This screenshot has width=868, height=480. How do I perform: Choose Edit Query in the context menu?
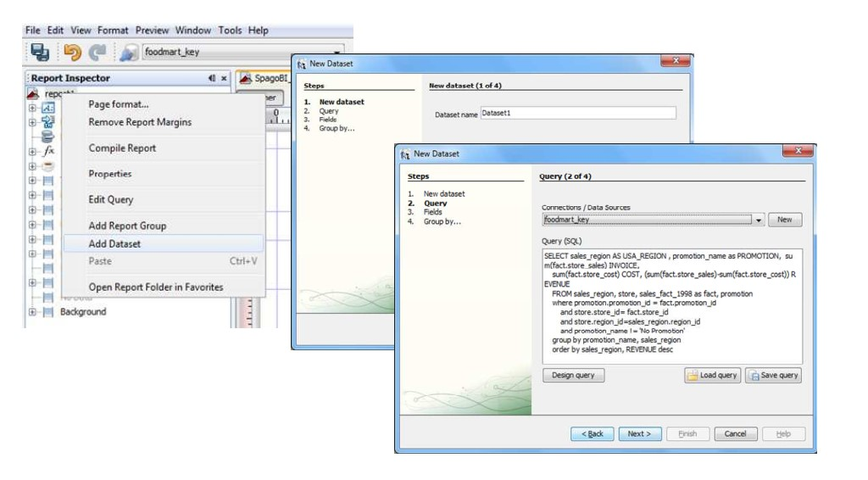tap(164, 200)
